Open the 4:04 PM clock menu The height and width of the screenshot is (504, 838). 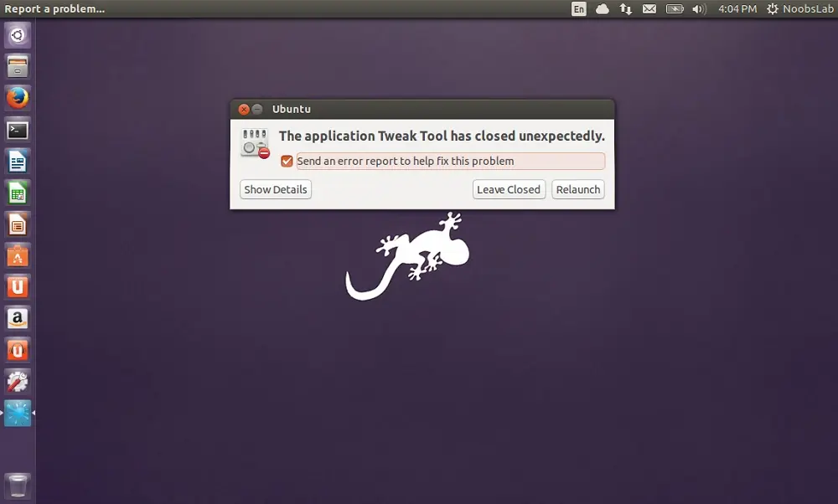(737, 9)
